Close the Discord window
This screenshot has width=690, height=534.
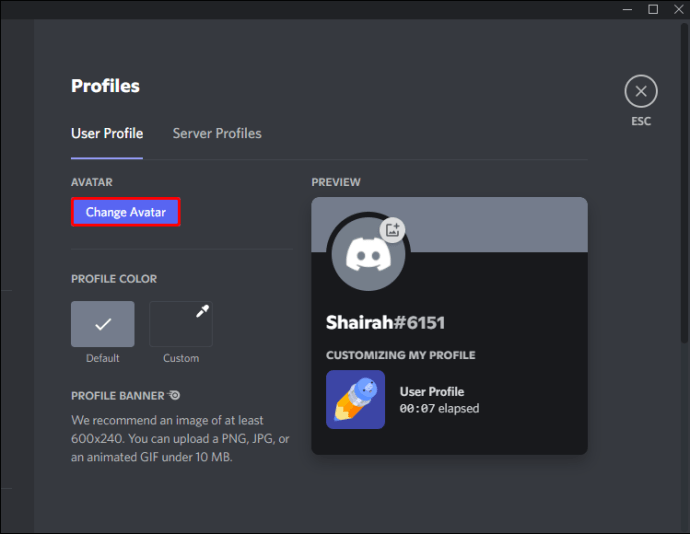pos(679,9)
